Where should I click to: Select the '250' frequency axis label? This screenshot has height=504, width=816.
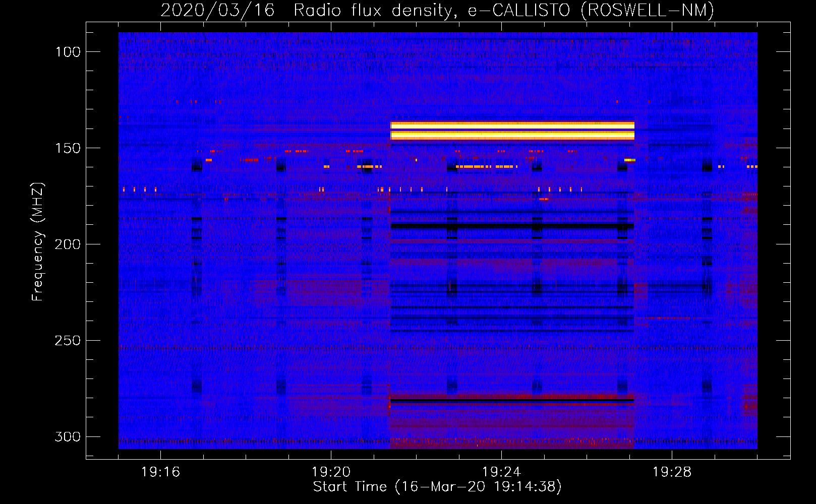[67, 341]
